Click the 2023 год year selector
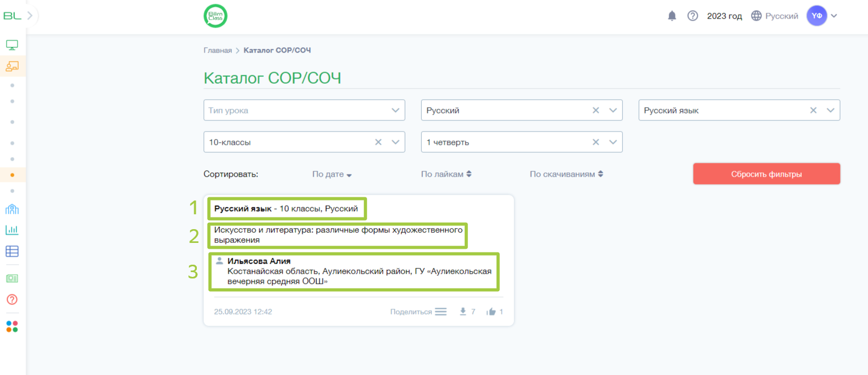868x375 pixels. 724,16
